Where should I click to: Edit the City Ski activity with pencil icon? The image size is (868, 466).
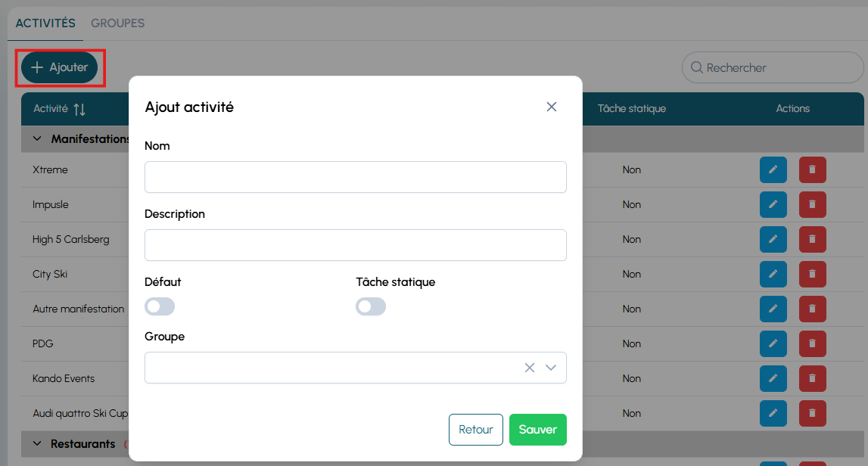pyautogui.click(x=773, y=275)
